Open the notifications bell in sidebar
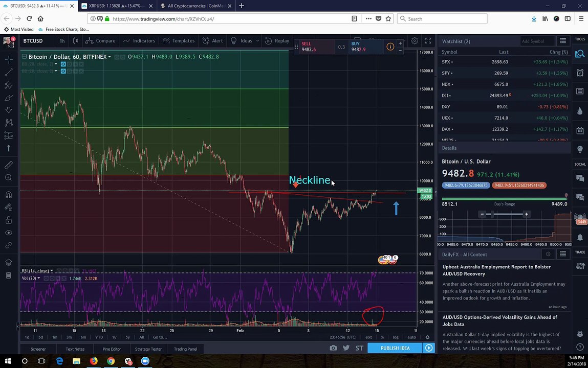 (x=580, y=237)
